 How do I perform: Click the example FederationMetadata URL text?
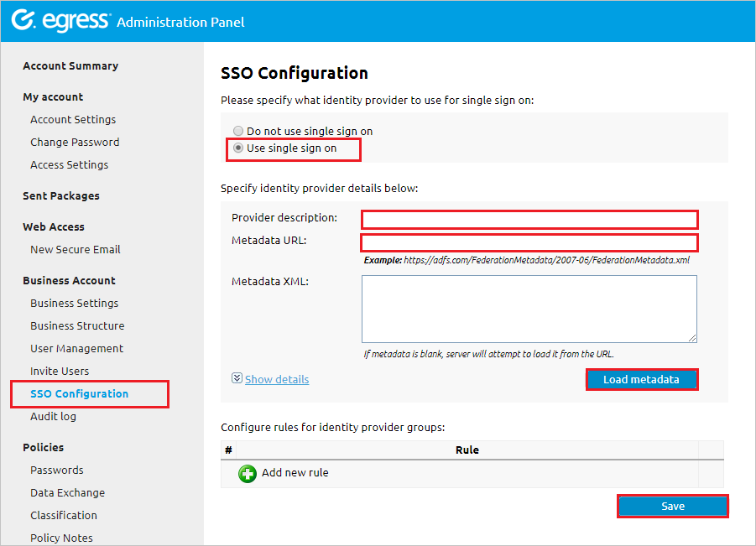click(547, 260)
